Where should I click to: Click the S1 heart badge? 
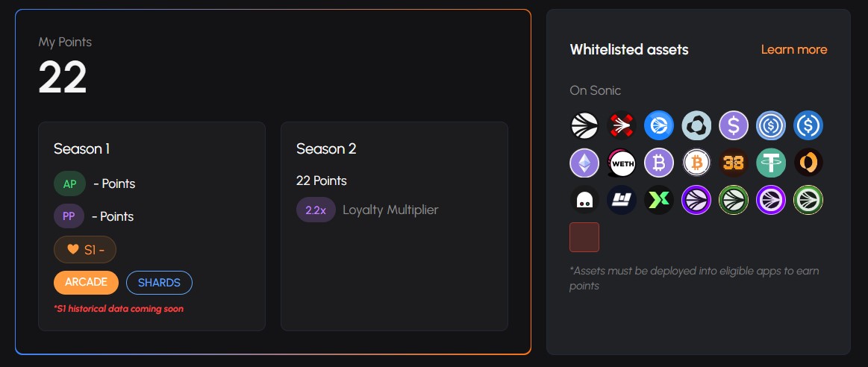[x=84, y=250]
